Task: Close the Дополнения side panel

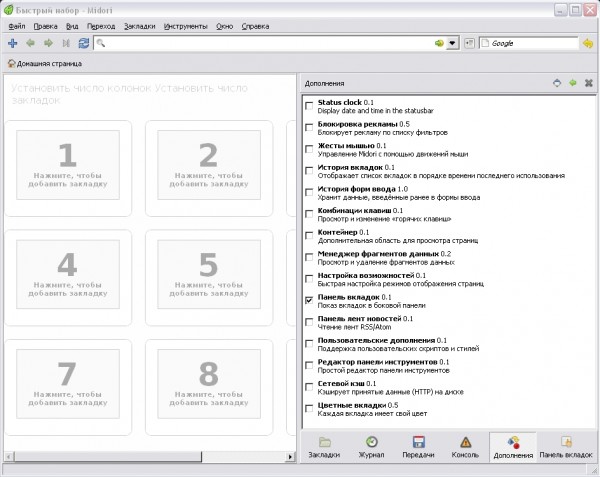Action: pyautogui.click(x=589, y=83)
